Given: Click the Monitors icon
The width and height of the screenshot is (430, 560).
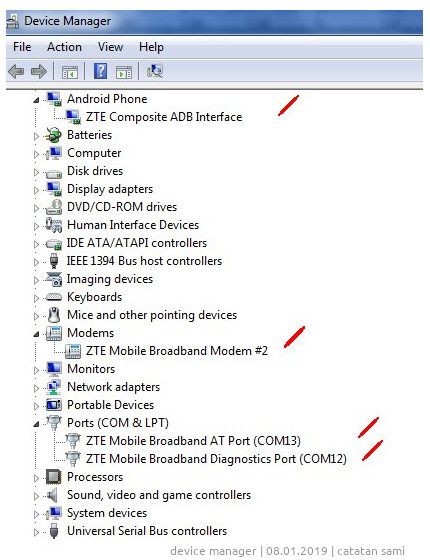Looking at the screenshot, I should [x=54, y=369].
